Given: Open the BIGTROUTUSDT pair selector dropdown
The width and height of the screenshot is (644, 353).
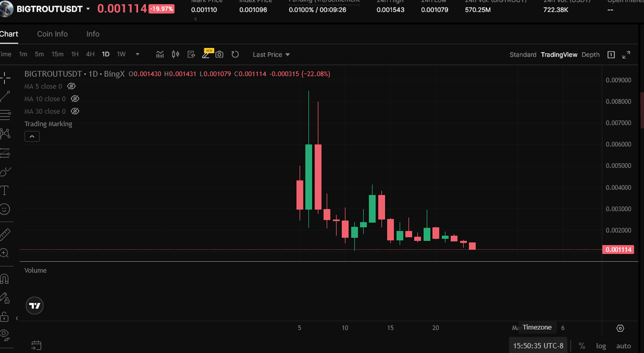Looking at the screenshot, I should point(88,9).
